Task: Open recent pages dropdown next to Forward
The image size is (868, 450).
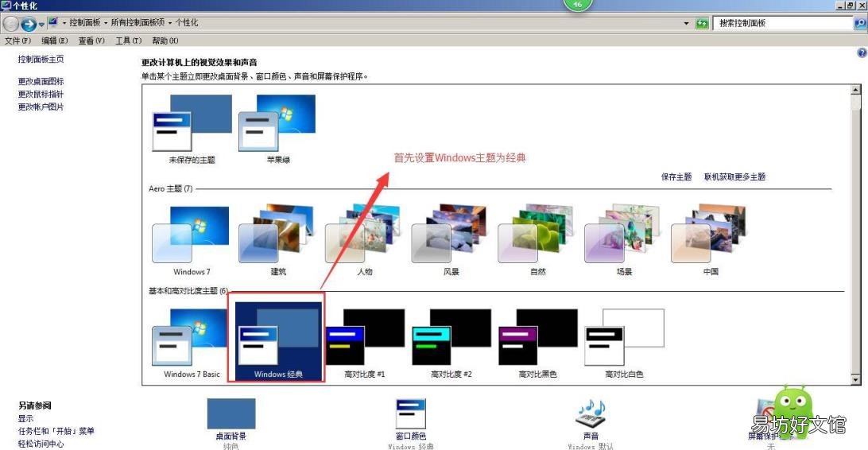Action: coord(41,25)
